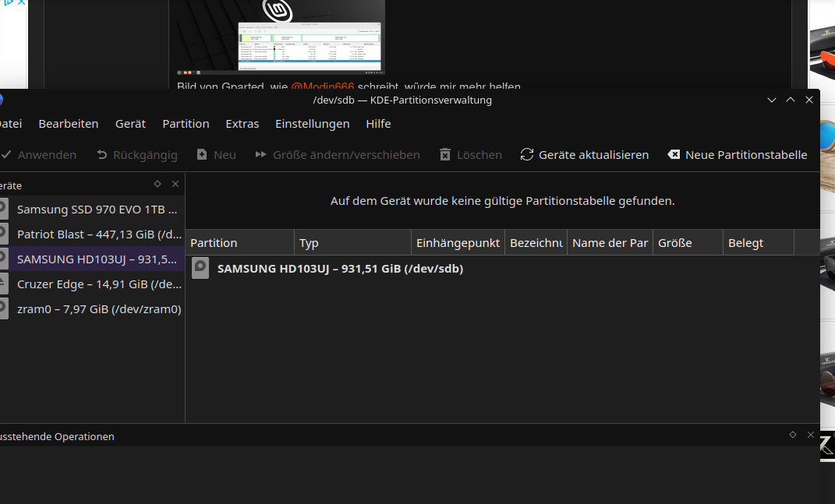Click the Löschen toolbar label
The height and width of the screenshot is (504, 835).
(x=479, y=155)
